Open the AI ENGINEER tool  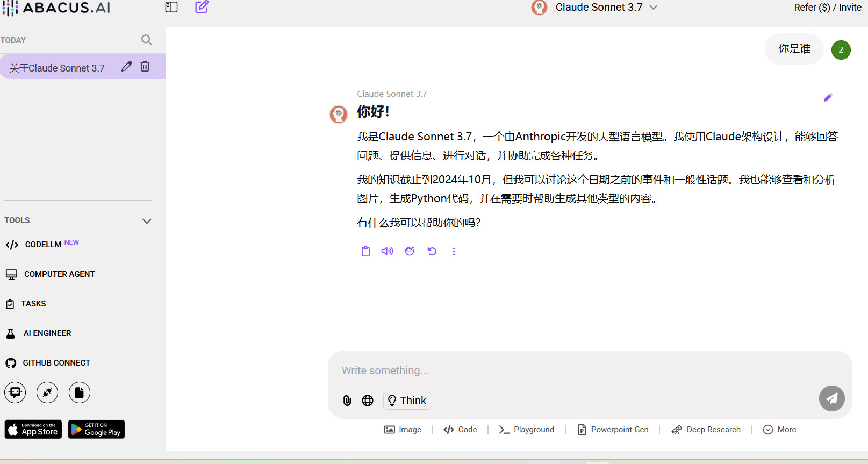coord(38,333)
